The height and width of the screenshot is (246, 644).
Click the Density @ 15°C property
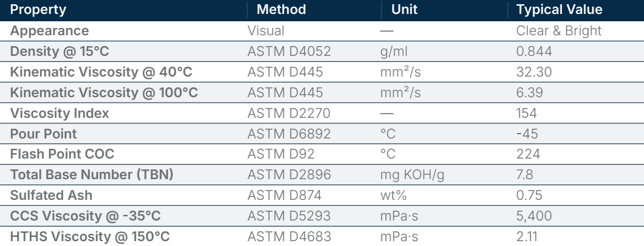coord(60,52)
